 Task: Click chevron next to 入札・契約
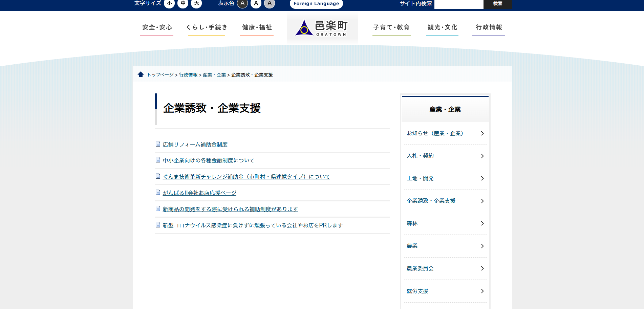(x=482, y=156)
